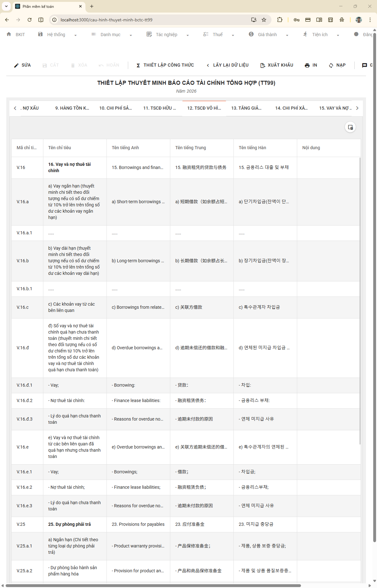Image resolution: width=377 pixels, height=588 pixels.
Task: Switch to tab 10. CHI PHÍ SẢ...
Action: pyautogui.click(x=116, y=108)
